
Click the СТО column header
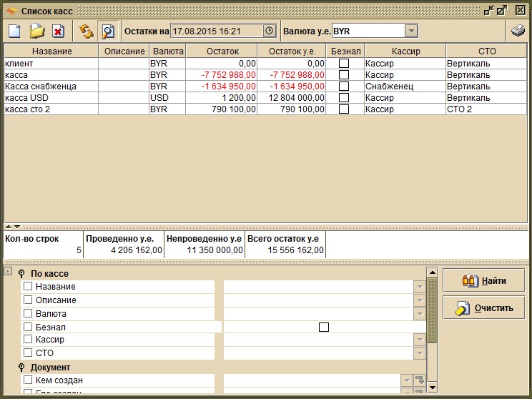pos(486,51)
